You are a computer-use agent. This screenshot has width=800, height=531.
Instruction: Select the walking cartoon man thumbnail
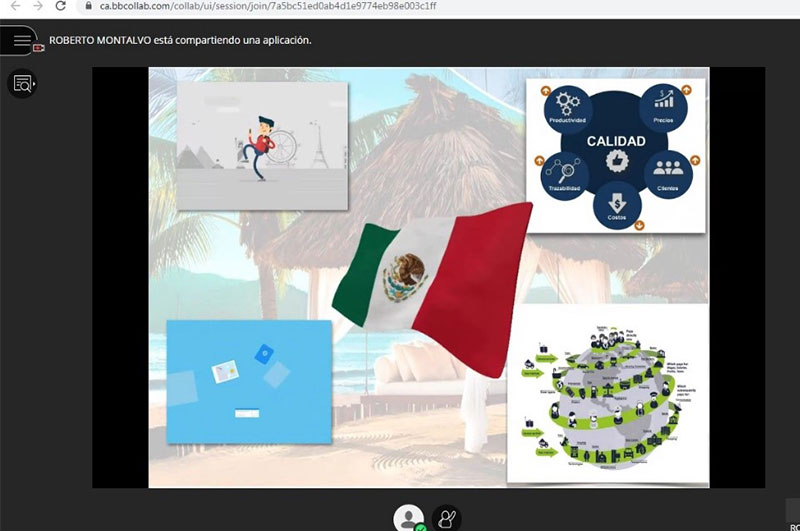[262, 146]
